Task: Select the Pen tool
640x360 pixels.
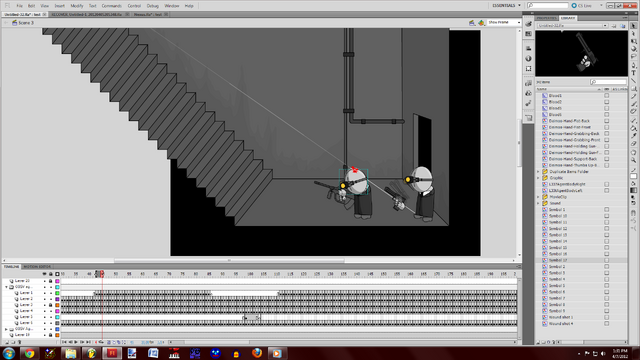Action: (x=633, y=65)
